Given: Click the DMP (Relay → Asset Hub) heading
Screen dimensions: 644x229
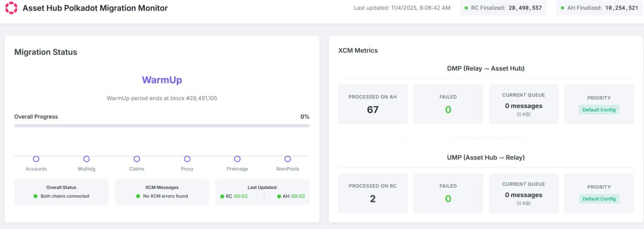Looking at the screenshot, I should [x=486, y=68].
